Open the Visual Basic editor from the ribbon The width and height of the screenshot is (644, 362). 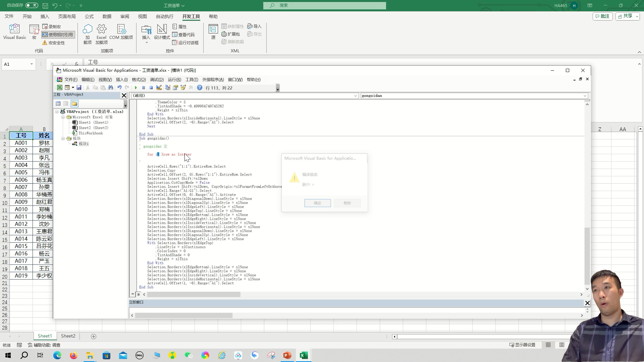(x=15, y=32)
